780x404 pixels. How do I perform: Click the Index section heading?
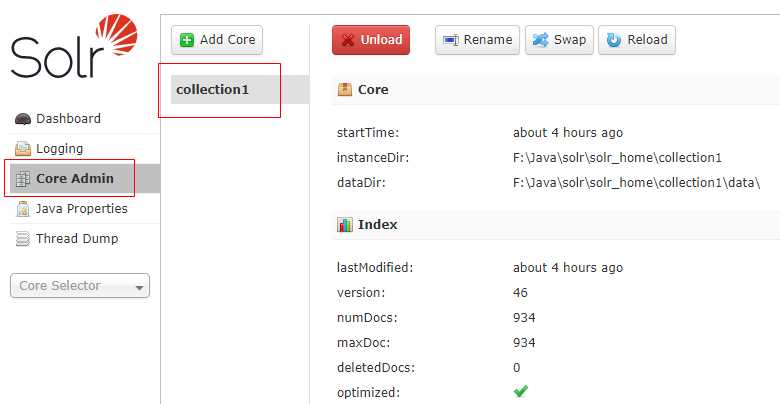click(378, 225)
